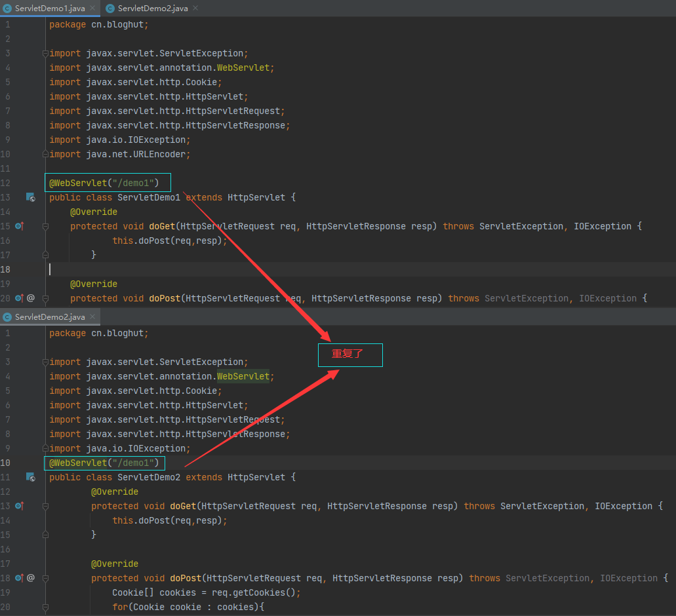Click 'import javax.servlet.http.Cookie;' in ServletDemo1.java

135,83
